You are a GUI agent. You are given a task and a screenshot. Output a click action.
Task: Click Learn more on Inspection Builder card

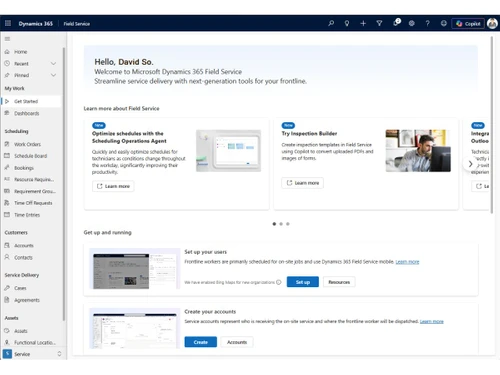303,183
